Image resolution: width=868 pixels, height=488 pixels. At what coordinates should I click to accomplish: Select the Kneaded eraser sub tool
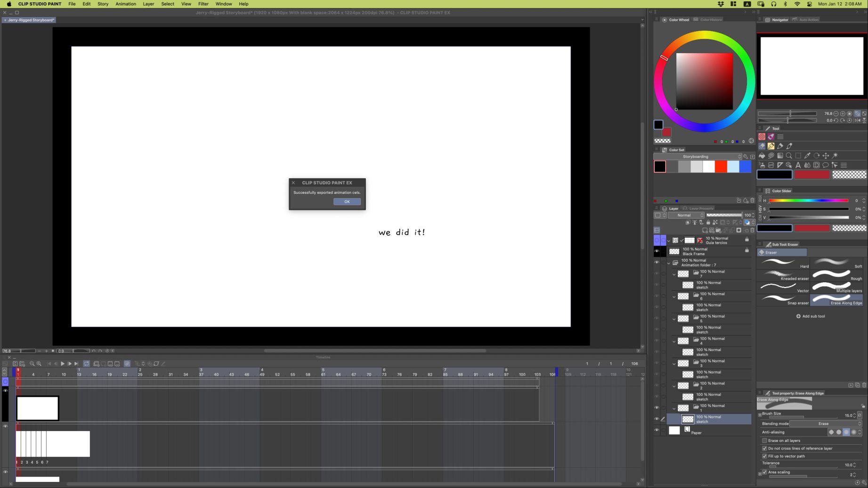click(x=784, y=275)
